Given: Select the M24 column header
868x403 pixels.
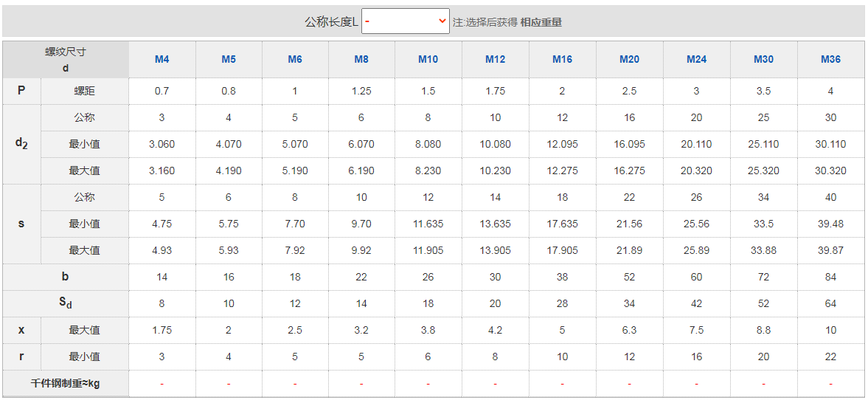Looking at the screenshot, I should click(696, 59).
